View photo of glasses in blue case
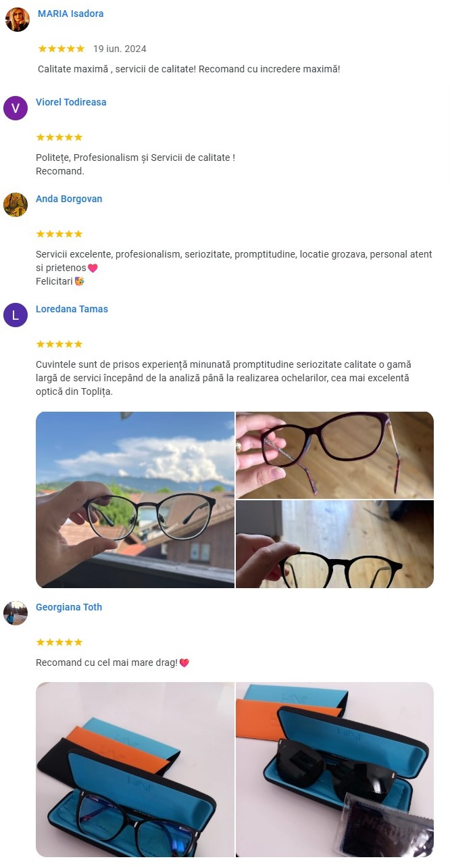The height and width of the screenshot is (868, 450). 135,769
